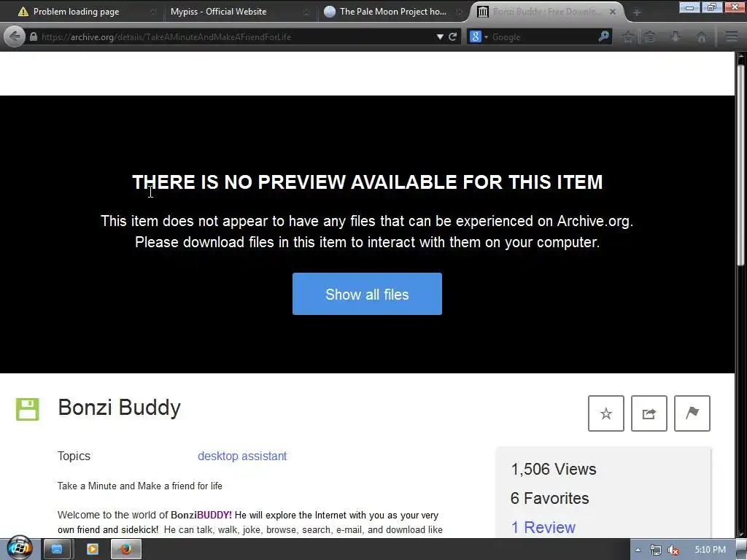Viewport: 747px width, 560px height.
Task: Reload the current archive.org page
Action: point(452,36)
